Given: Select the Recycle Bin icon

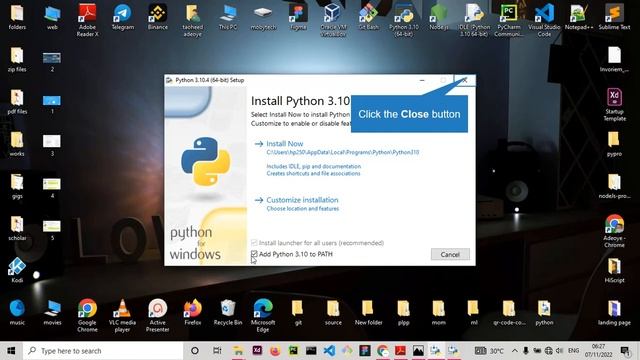Looking at the screenshot, I should pyautogui.click(x=228, y=312).
